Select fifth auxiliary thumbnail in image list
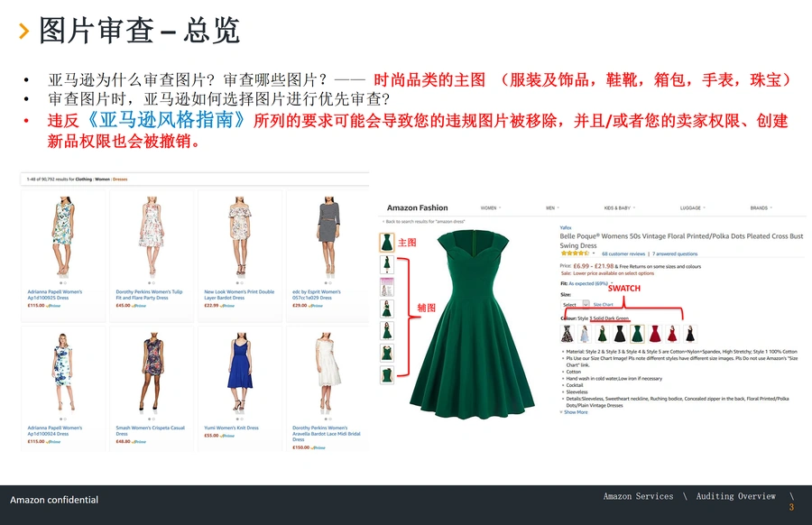 (x=387, y=331)
